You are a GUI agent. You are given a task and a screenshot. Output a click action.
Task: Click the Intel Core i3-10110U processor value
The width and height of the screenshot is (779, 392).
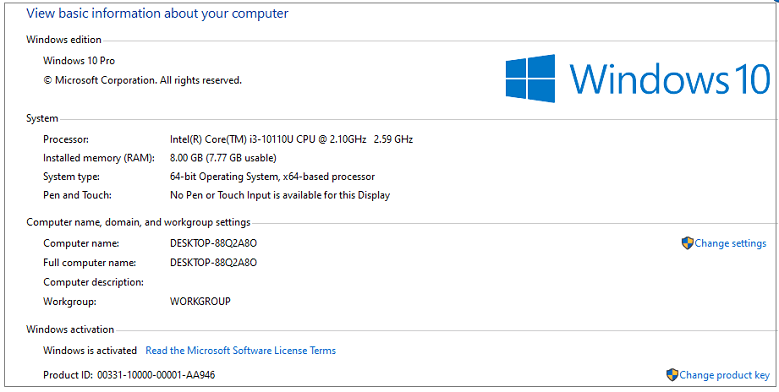(x=291, y=139)
